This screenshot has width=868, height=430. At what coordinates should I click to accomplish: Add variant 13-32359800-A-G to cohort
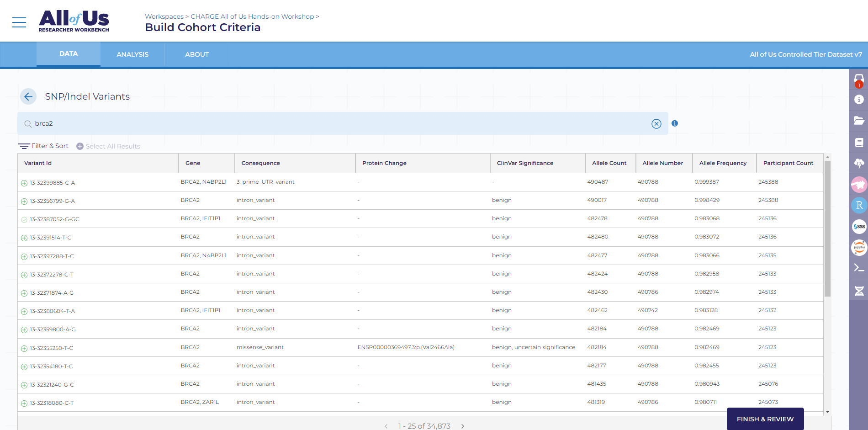point(24,329)
